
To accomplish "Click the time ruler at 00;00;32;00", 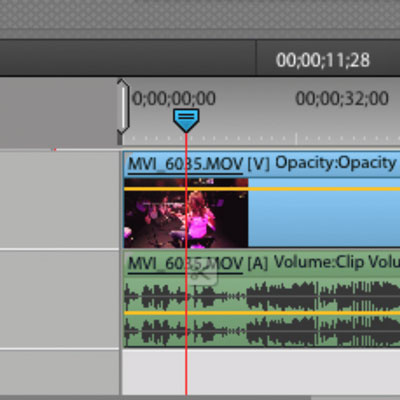I will tap(342, 98).
